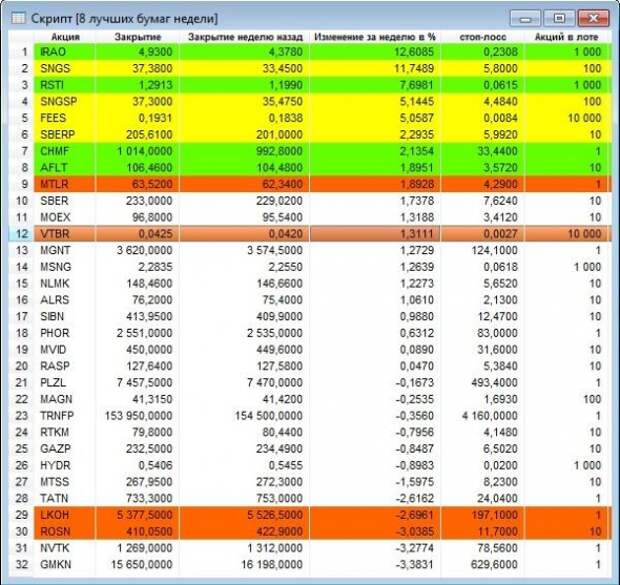Click the Акций в лоте column header
Screen dimensions: 620x585
coord(566,37)
